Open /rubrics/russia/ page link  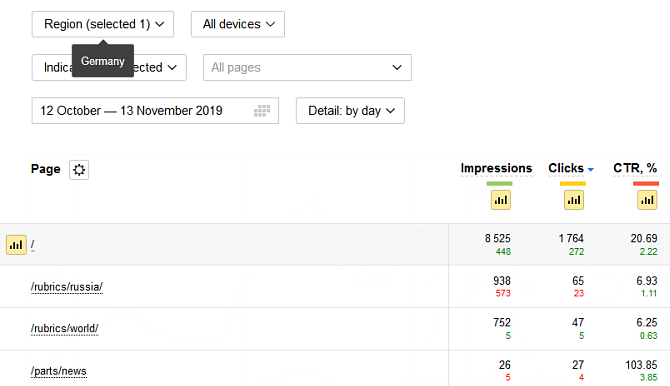tap(67, 287)
